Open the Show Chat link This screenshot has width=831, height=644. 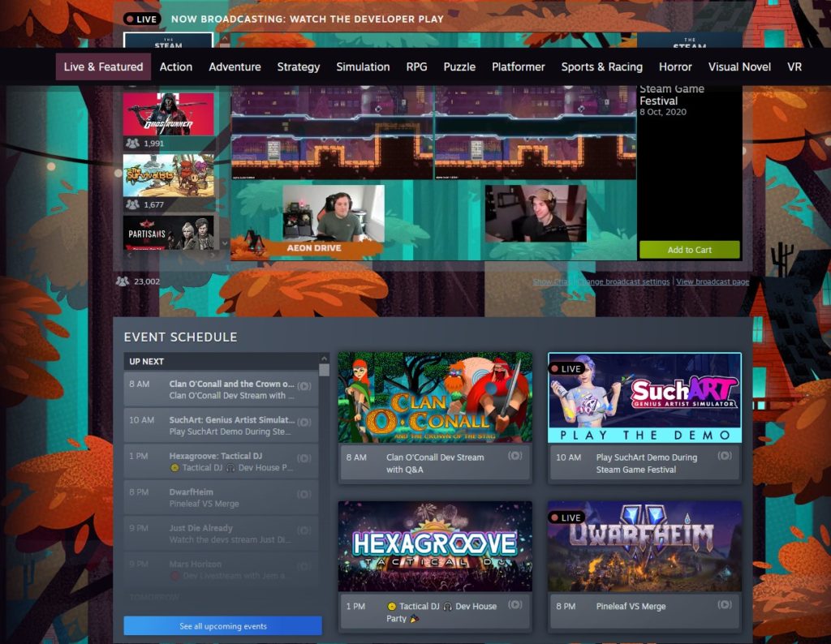[x=552, y=281]
